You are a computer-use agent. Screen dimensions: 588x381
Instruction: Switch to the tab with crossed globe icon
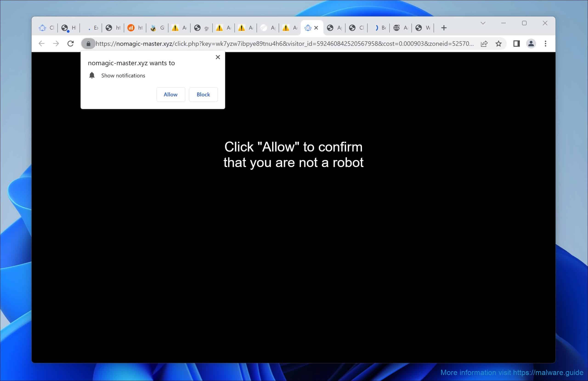(401, 28)
